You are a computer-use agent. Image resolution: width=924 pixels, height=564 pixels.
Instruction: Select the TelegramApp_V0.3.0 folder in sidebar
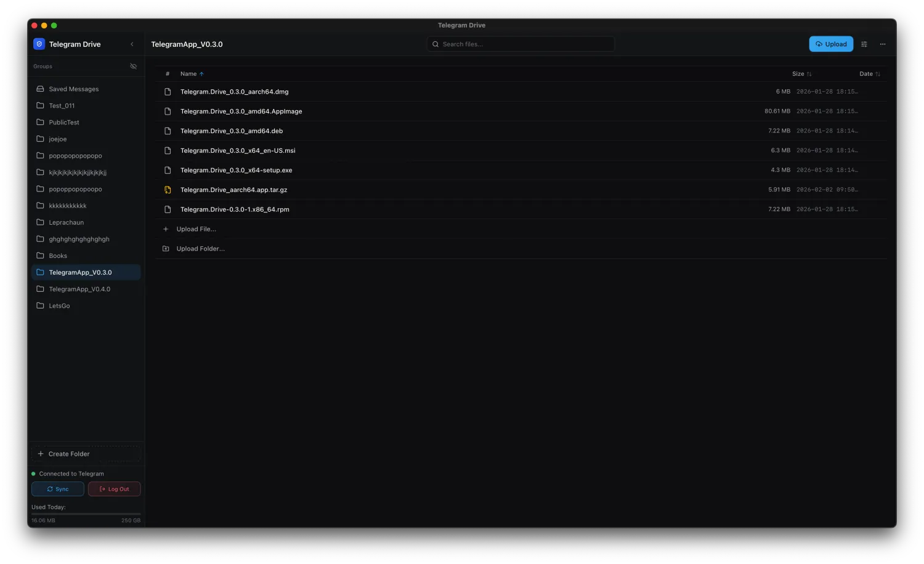click(86, 272)
